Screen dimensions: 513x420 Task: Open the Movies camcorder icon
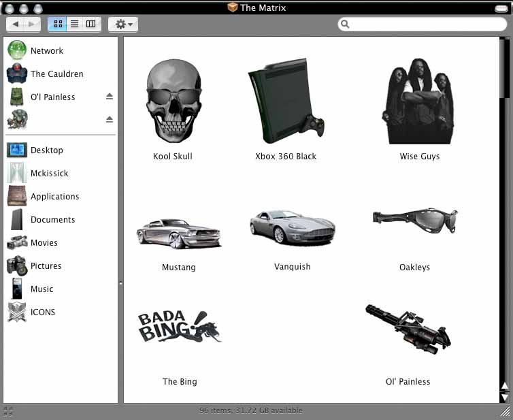point(17,242)
